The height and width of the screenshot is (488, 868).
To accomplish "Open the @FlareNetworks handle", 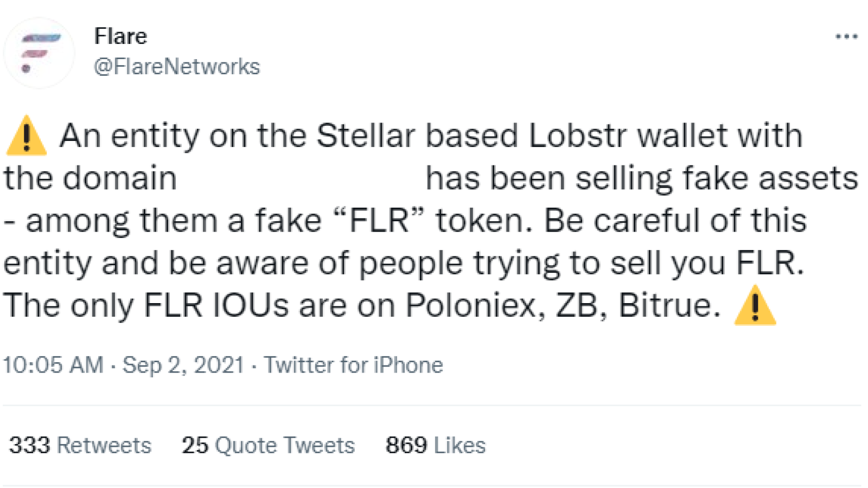I will (x=177, y=67).
